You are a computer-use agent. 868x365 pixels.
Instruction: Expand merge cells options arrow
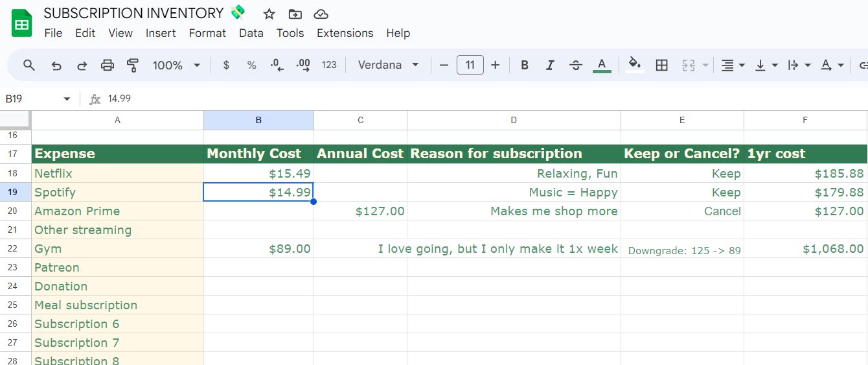(705, 65)
